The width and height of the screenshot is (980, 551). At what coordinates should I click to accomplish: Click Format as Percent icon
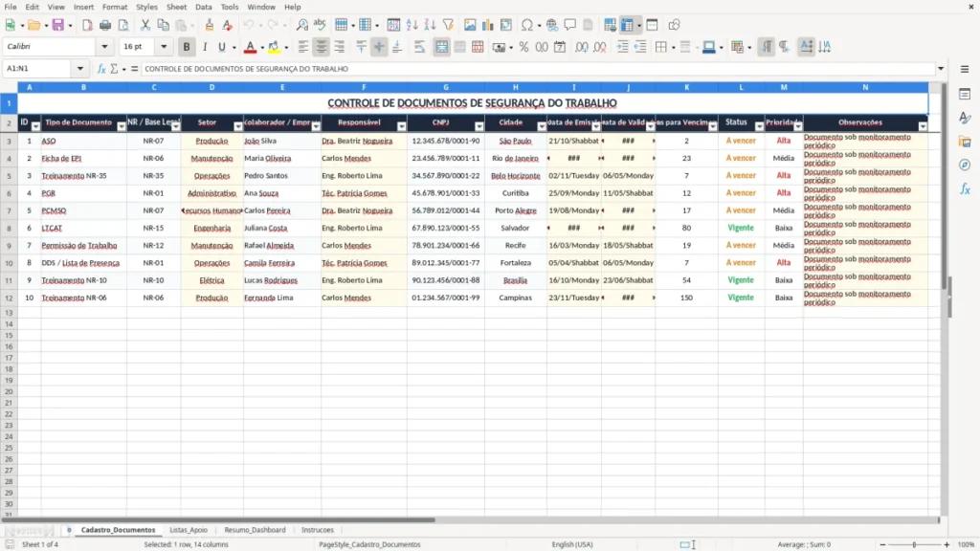[x=523, y=47]
